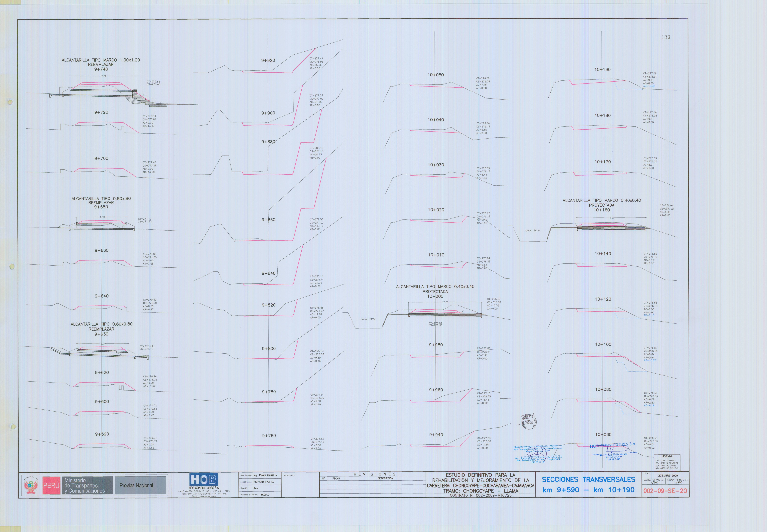767x532 pixels.
Task: Click section label '9+940'
Action: tap(436, 435)
